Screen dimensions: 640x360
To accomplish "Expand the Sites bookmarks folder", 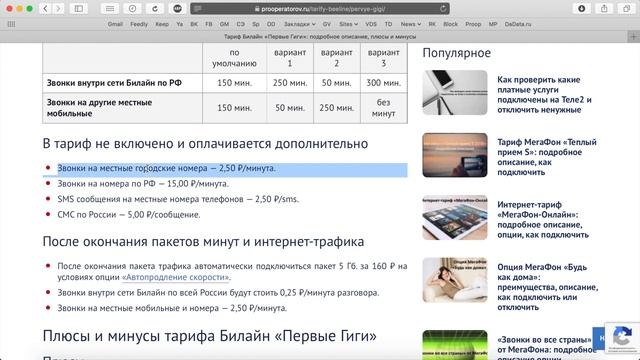I will 348,24.
